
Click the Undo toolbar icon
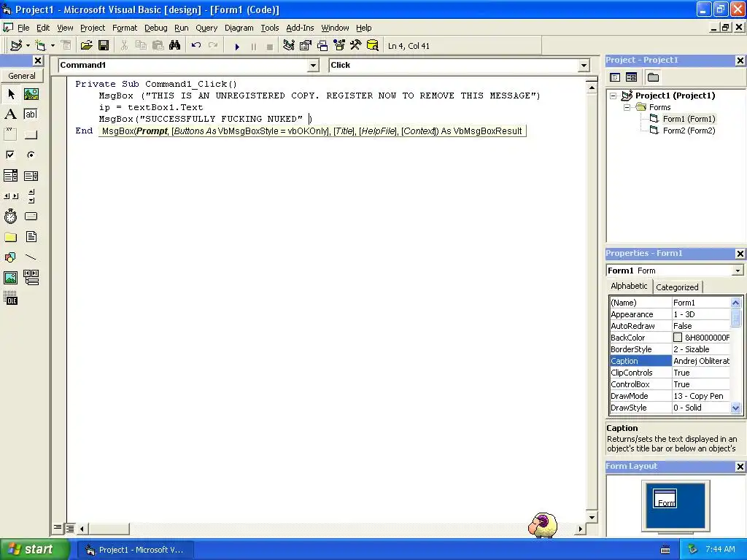pyautogui.click(x=196, y=46)
